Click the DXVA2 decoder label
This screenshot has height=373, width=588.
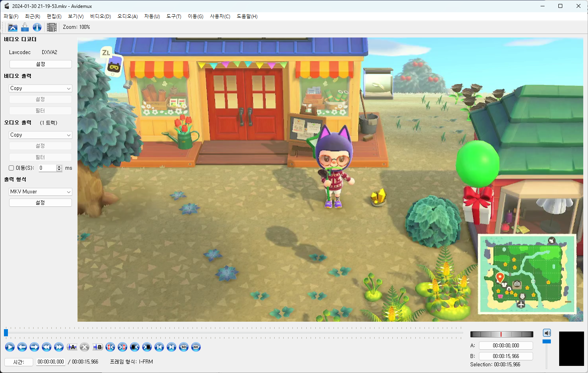49,52
